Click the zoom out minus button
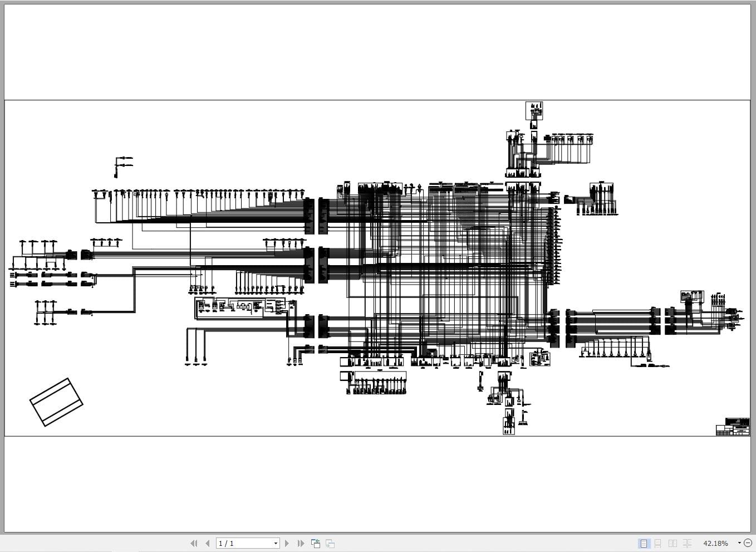Screen dimensions: 756x552 (x=748, y=543)
